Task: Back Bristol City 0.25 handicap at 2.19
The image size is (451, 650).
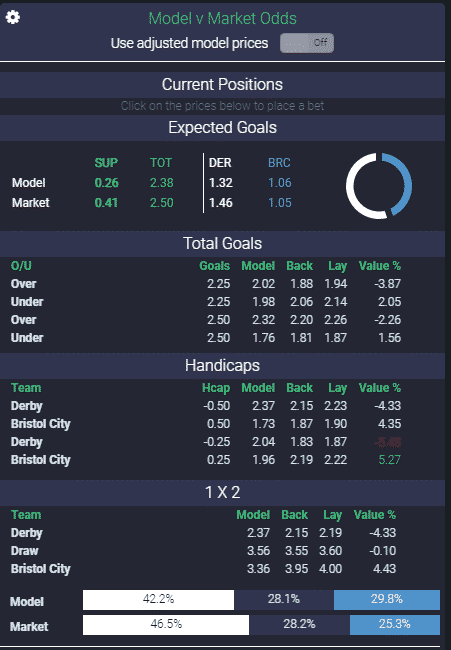Action: tap(301, 460)
